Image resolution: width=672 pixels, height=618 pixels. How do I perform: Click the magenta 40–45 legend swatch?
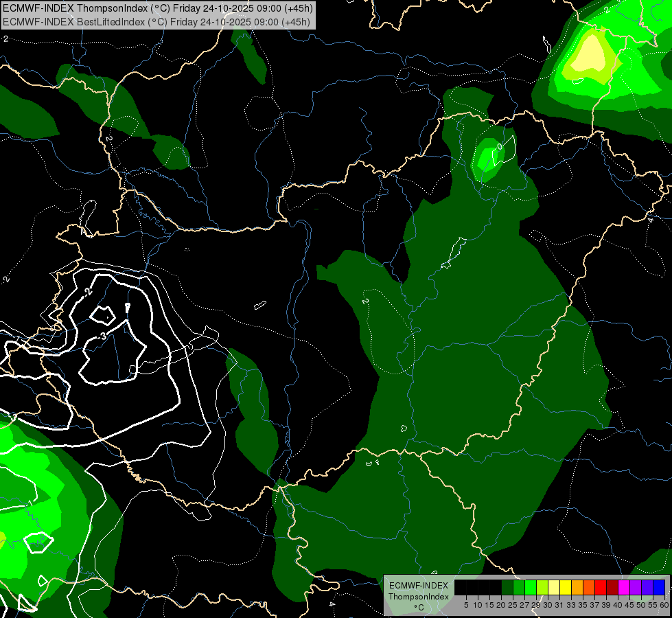point(624,587)
